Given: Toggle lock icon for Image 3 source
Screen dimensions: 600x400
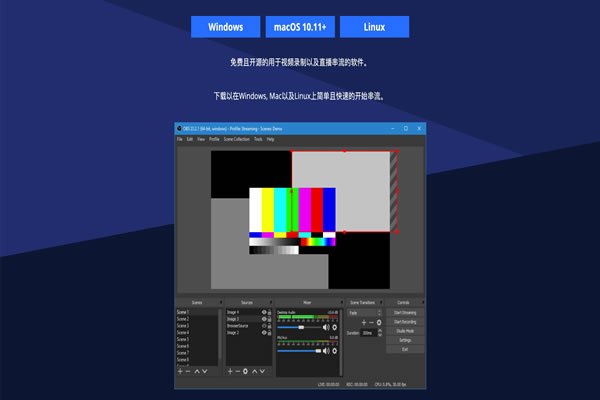Looking at the screenshot, I should coord(270,319).
